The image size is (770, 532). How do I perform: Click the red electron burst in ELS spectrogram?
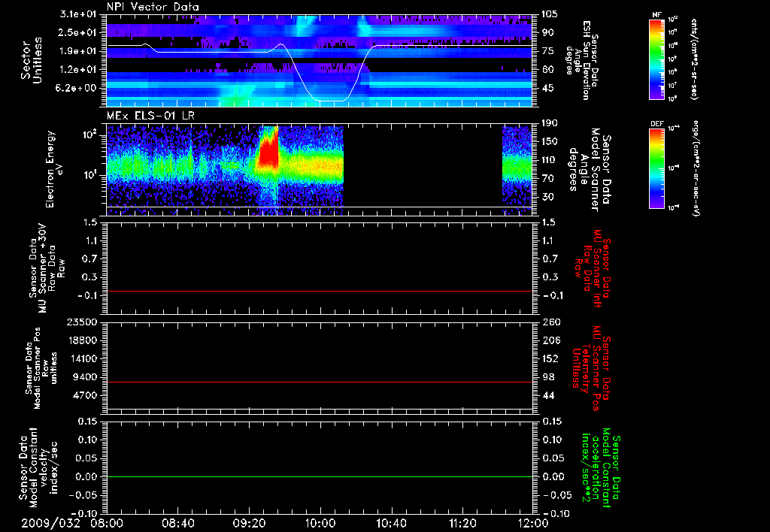pyautogui.click(x=268, y=149)
